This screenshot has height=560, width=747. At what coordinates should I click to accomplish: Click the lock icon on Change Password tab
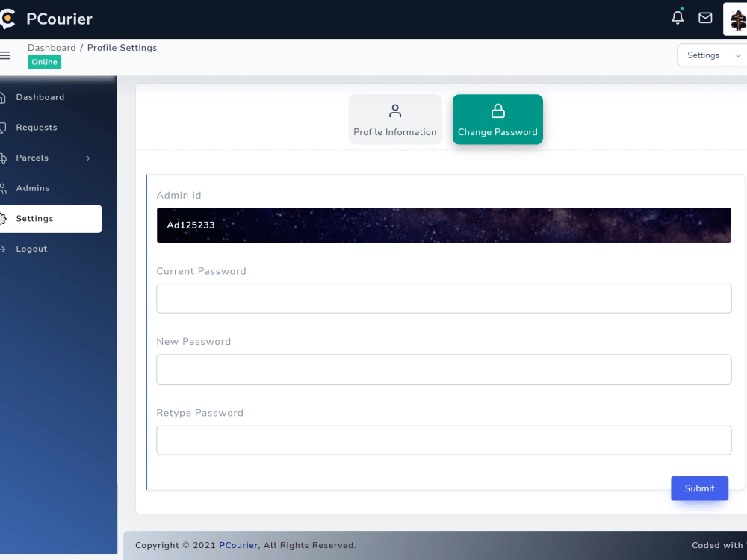pyautogui.click(x=498, y=111)
